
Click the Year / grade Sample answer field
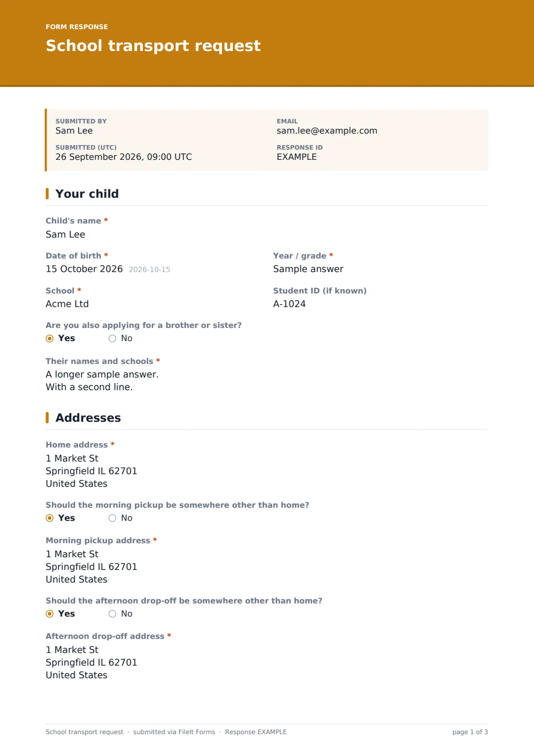point(308,269)
